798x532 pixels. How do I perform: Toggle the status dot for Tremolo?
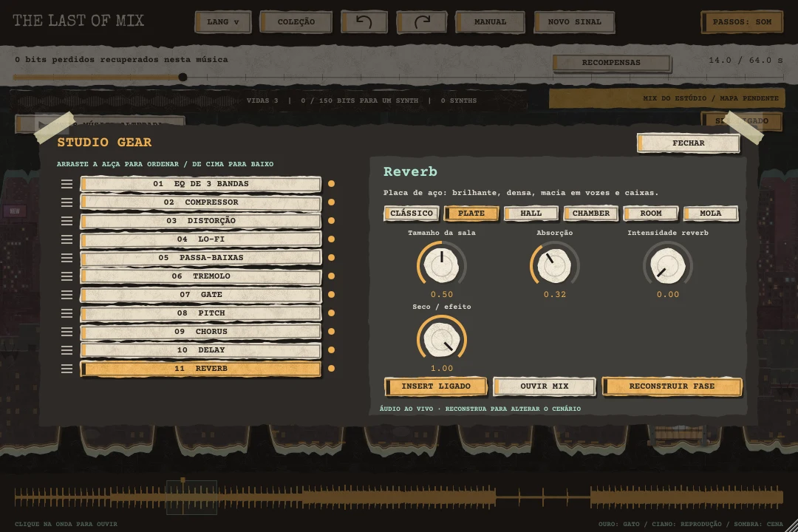pyautogui.click(x=331, y=276)
